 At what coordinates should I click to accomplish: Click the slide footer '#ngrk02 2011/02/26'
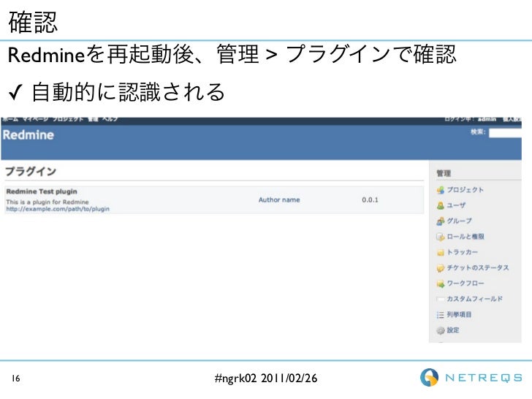pos(266,378)
